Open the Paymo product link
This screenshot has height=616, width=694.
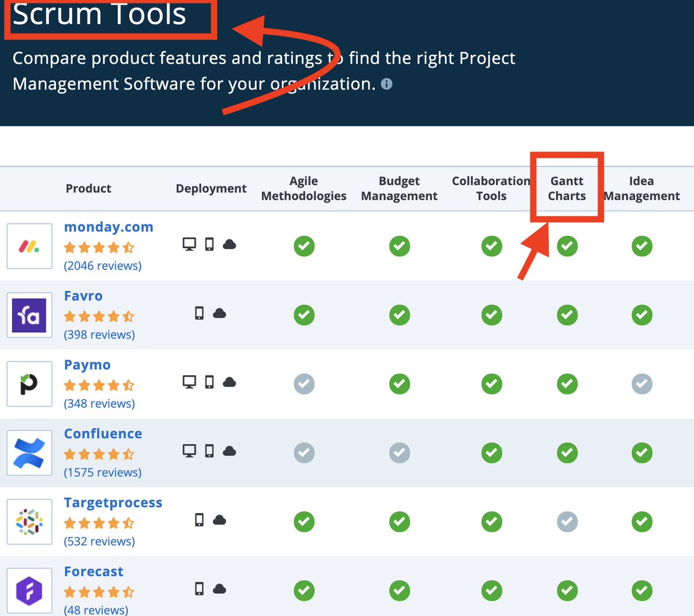tap(87, 364)
